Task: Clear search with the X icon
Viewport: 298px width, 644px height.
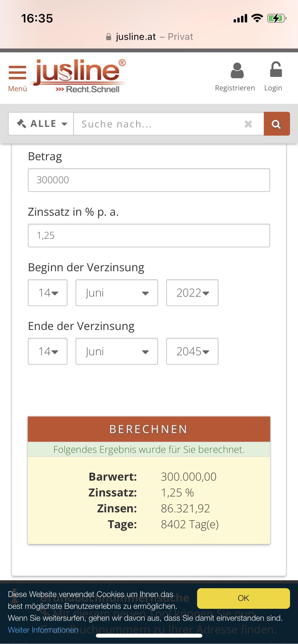Action: coord(248,124)
